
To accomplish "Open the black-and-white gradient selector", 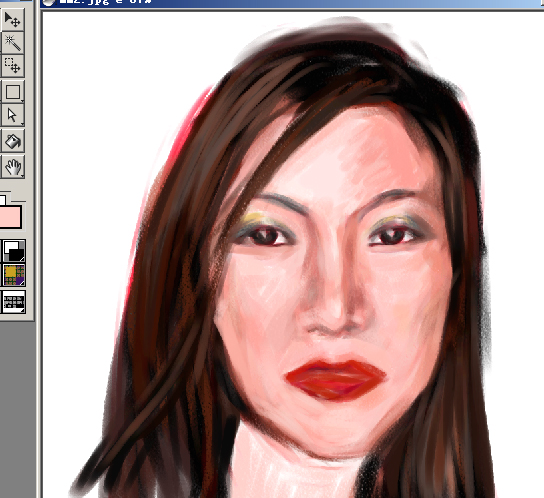I will [14, 251].
